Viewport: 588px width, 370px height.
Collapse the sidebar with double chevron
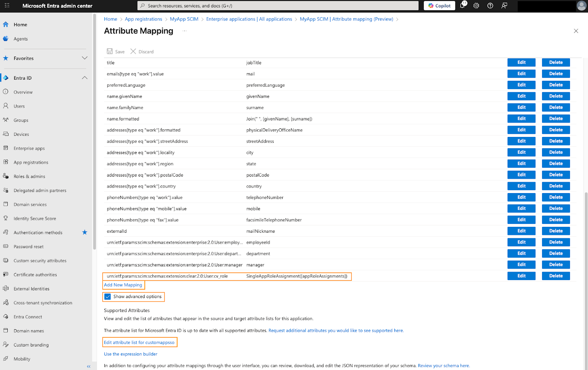pos(89,366)
